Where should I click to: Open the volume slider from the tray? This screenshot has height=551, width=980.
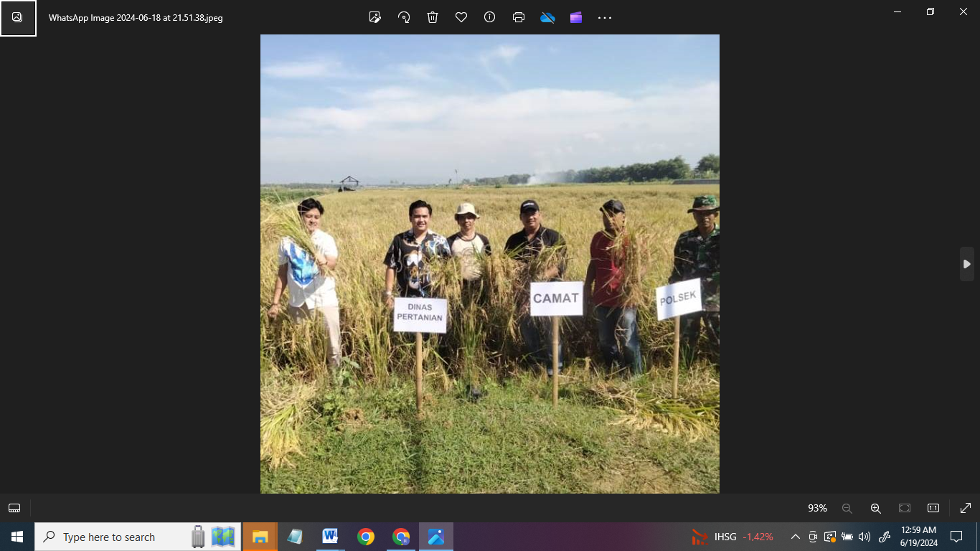point(864,536)
